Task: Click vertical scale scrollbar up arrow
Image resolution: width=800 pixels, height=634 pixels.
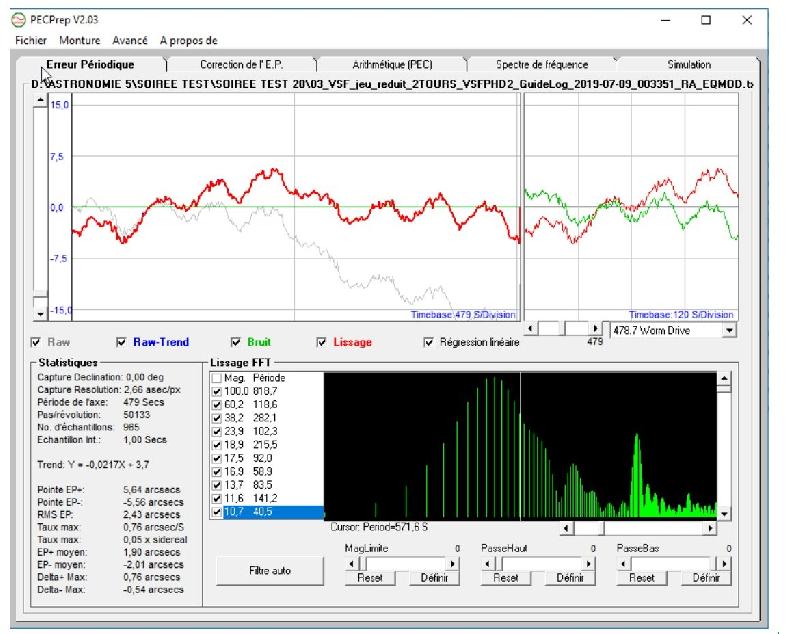Action: [x=40, y=101]
